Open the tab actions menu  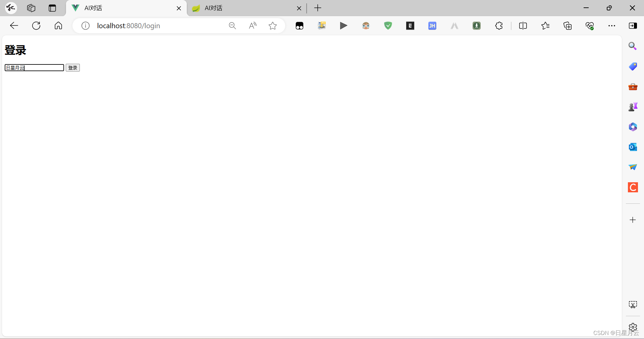[52, 8]
